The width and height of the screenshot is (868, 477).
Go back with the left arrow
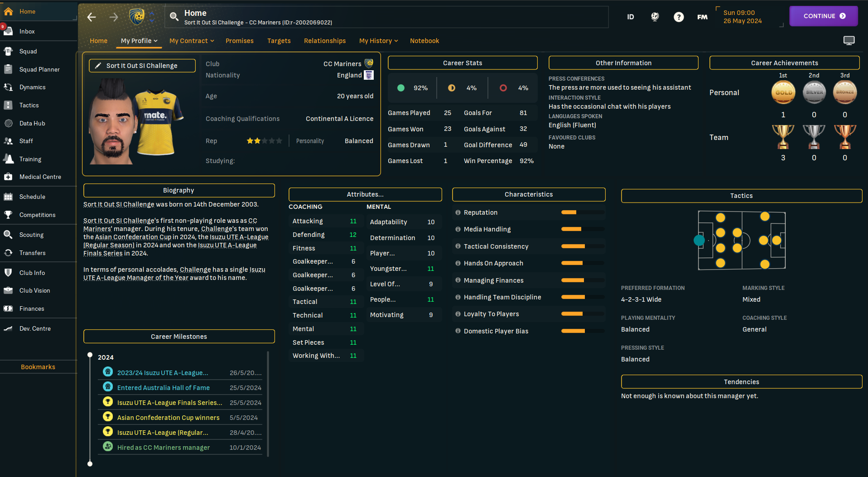tap(92, 17)
